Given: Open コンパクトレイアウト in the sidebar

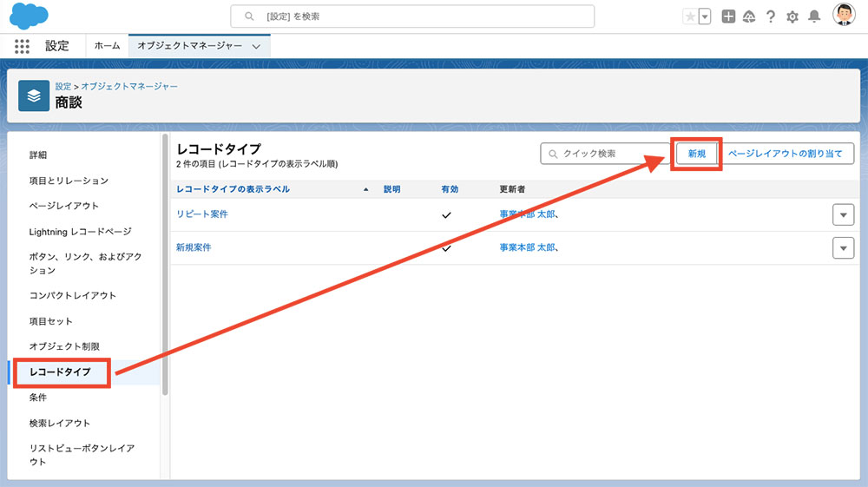Looking at the screenshot, I should click(73, 295).
